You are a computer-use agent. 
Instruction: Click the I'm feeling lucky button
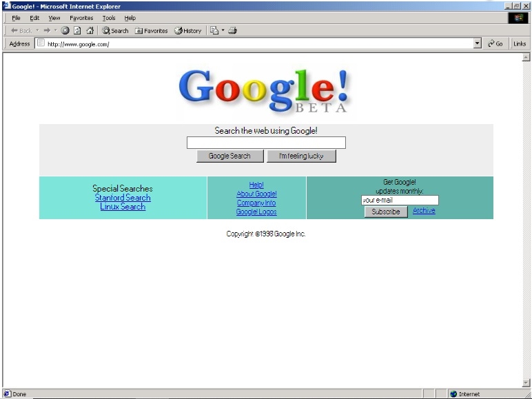[301, 156]
